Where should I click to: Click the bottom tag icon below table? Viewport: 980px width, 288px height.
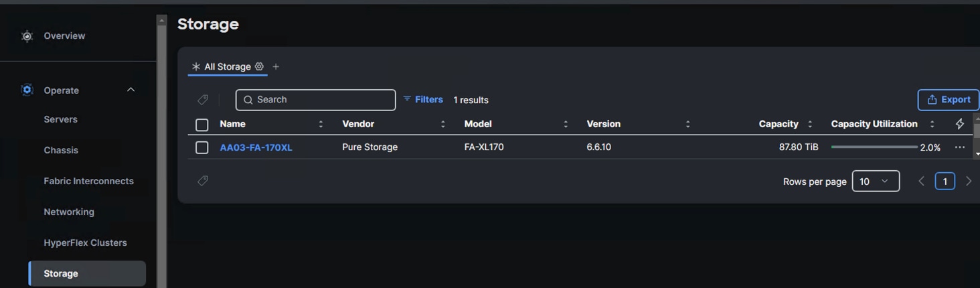tap(203, 181)
